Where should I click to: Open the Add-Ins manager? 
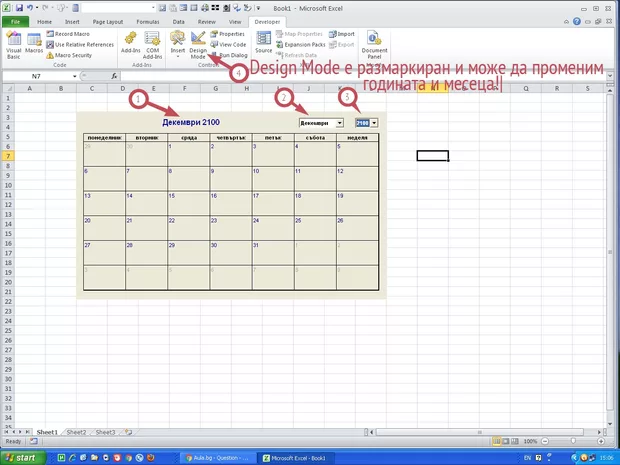click(130, 43)
